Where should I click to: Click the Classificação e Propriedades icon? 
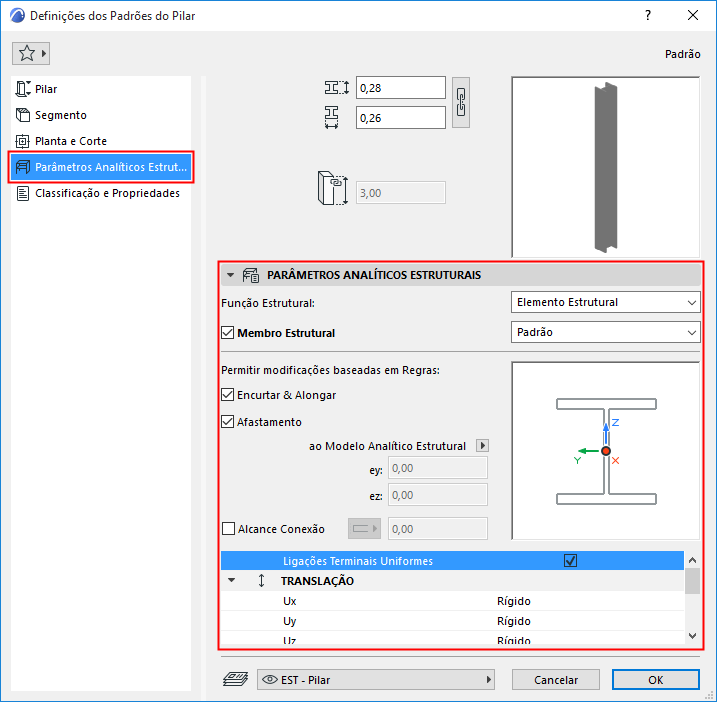pos(23,193)
